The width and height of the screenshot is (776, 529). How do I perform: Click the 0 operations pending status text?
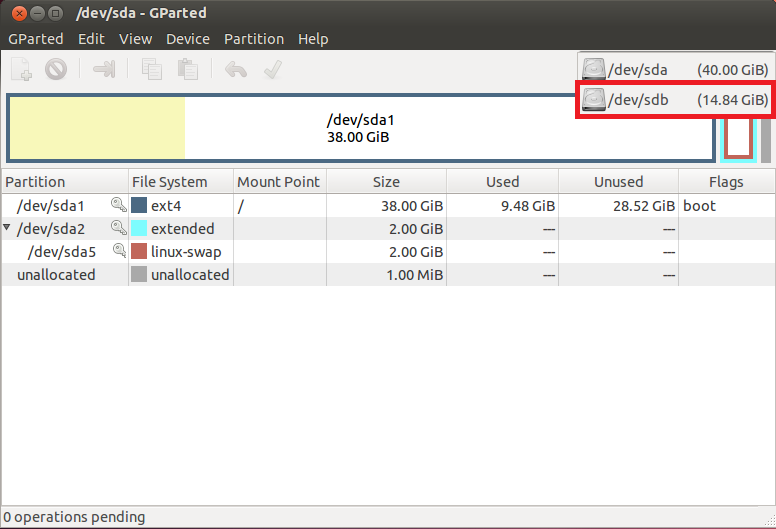(x=74, y=517)
